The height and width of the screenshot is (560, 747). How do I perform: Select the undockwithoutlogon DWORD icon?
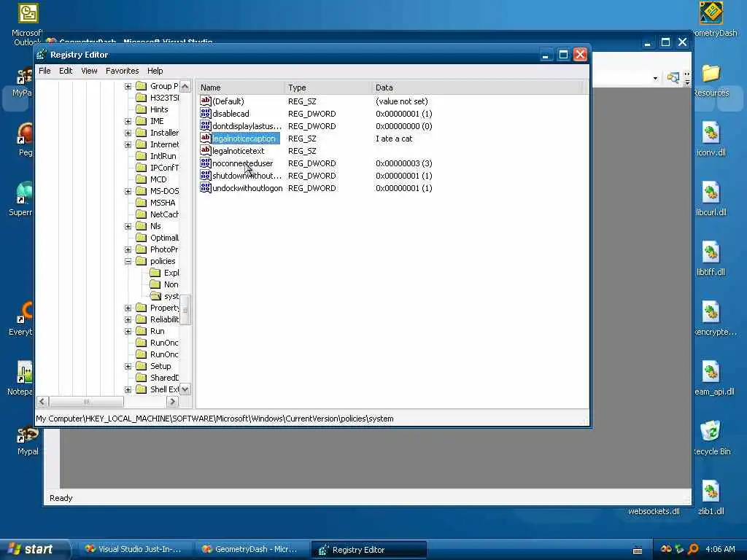(205, 187)
